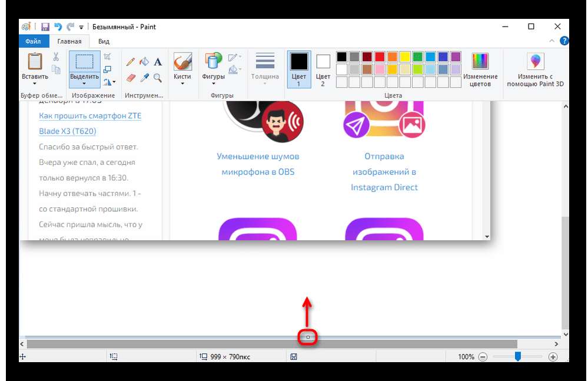Expand the Brushes dropdown arrow
The image size is (588, 381).
(x=182, y=84)
